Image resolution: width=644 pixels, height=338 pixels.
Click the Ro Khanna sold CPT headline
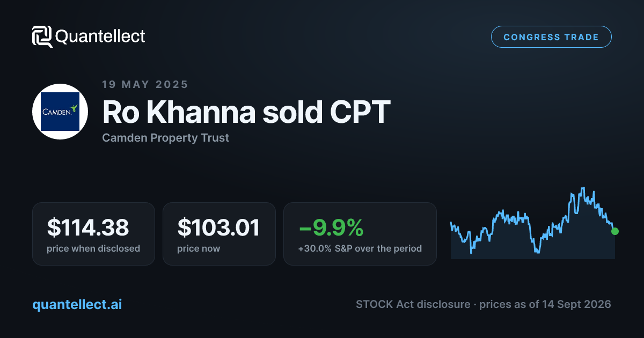click(246, 112)
